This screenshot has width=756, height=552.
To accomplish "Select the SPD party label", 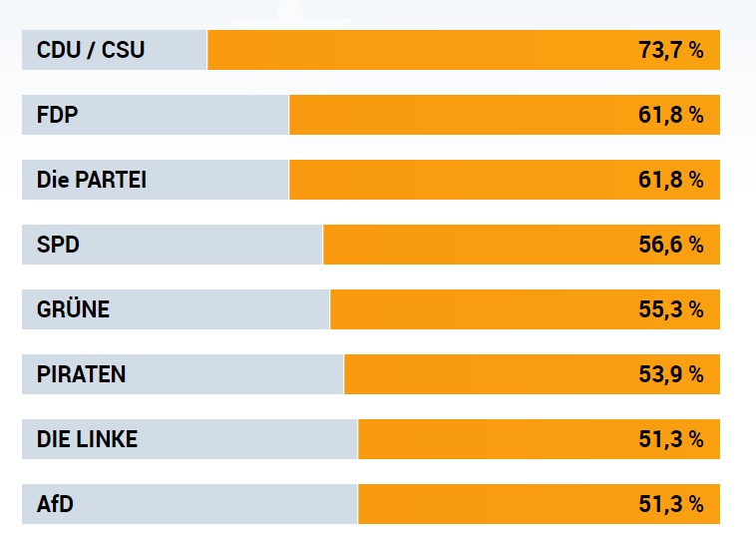I will coord(58,245).
